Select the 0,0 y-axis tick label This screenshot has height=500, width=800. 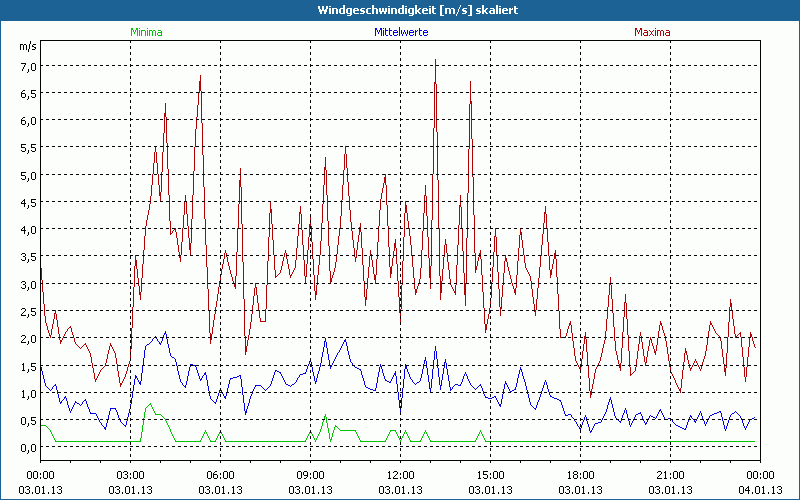click(x=28, y=447)
